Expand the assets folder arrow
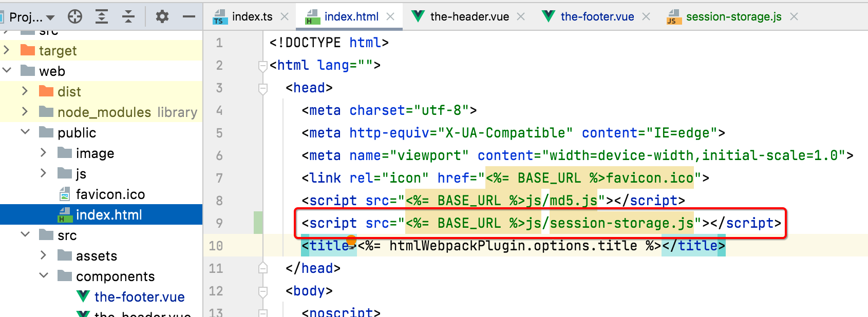Viewport: 868px width, 317px height. [44, 255]
